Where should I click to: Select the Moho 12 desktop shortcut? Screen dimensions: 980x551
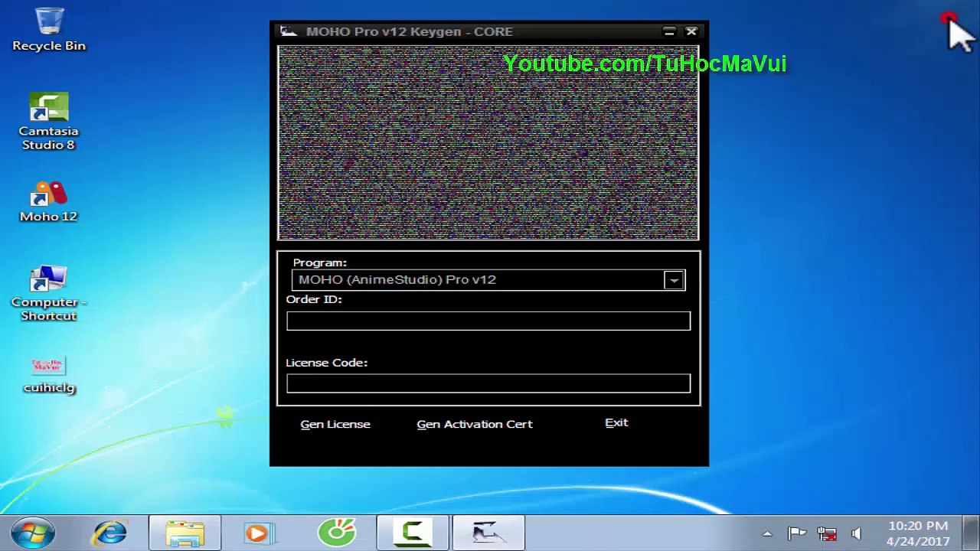click(x=49, y=202)
